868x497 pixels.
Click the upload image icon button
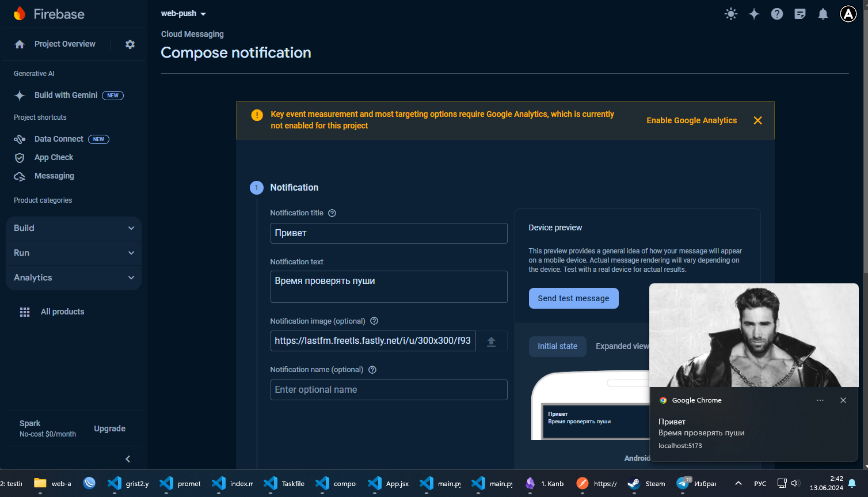(491, 341)
